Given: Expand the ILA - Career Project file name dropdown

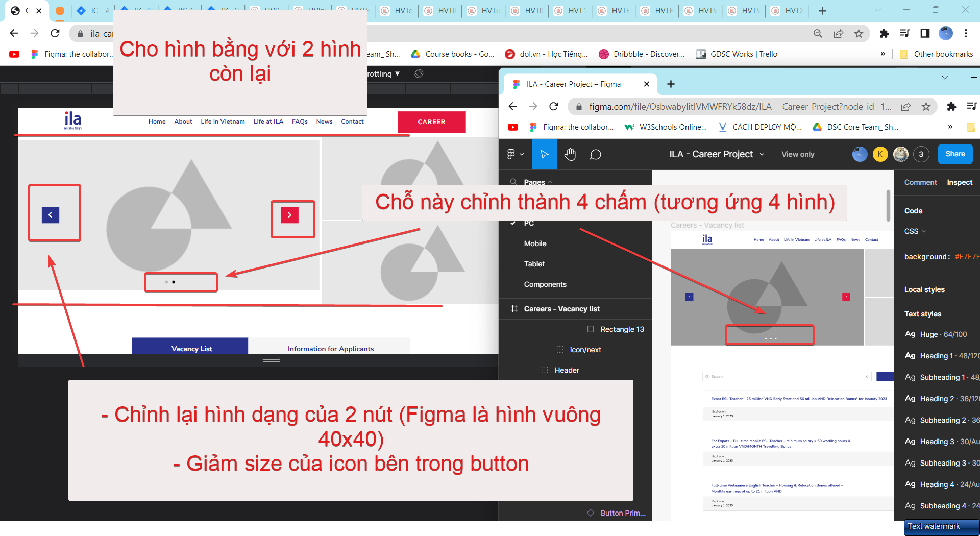Looking at the screenshot, I should click(762, 154).
